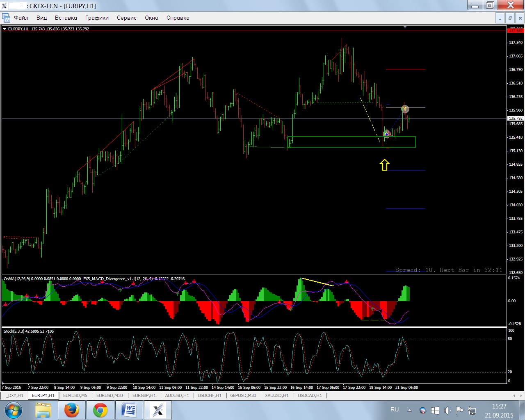Open the Action Center flag icon

pyautogui.click(x=459, y=410)
